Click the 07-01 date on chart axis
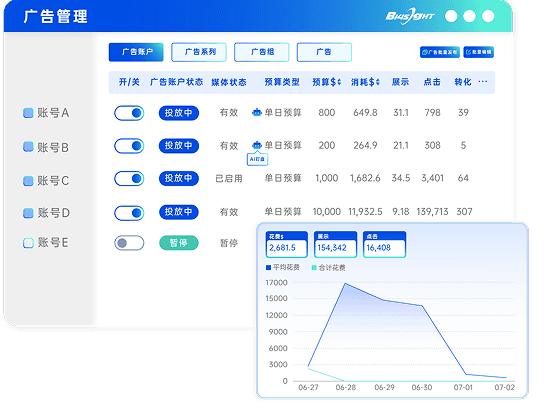Viewport: 546px width, 405px height. click(x=463, y=387)
